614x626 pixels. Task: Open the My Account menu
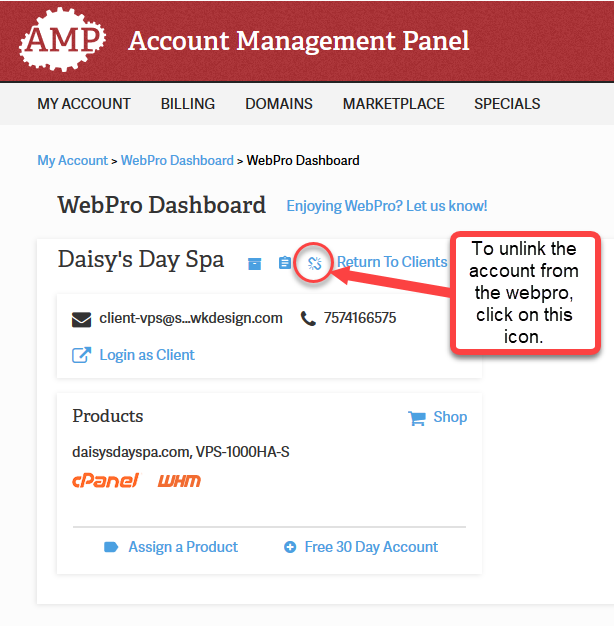click(84, 104)
